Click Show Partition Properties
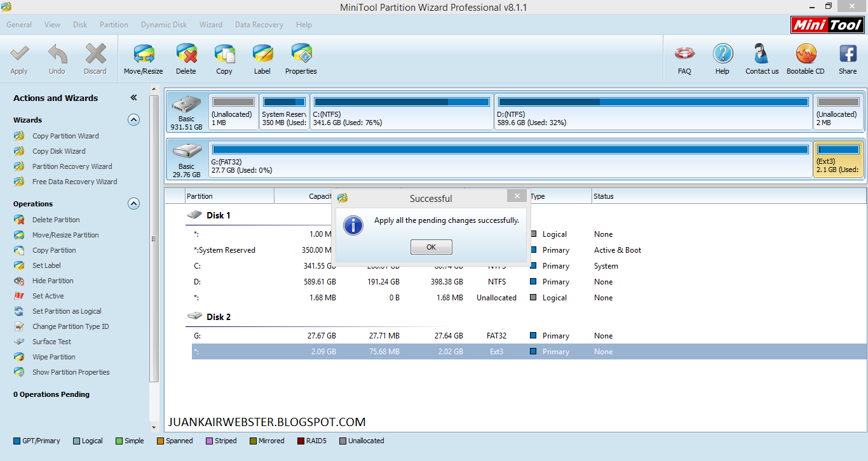This screenshot has height=461, width=868. point(71,372)
